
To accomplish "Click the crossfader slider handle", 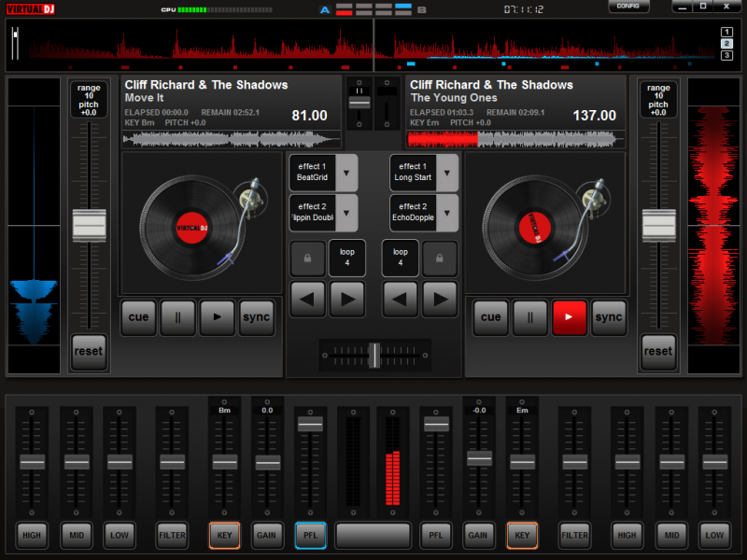I will [x=373, y=355].
